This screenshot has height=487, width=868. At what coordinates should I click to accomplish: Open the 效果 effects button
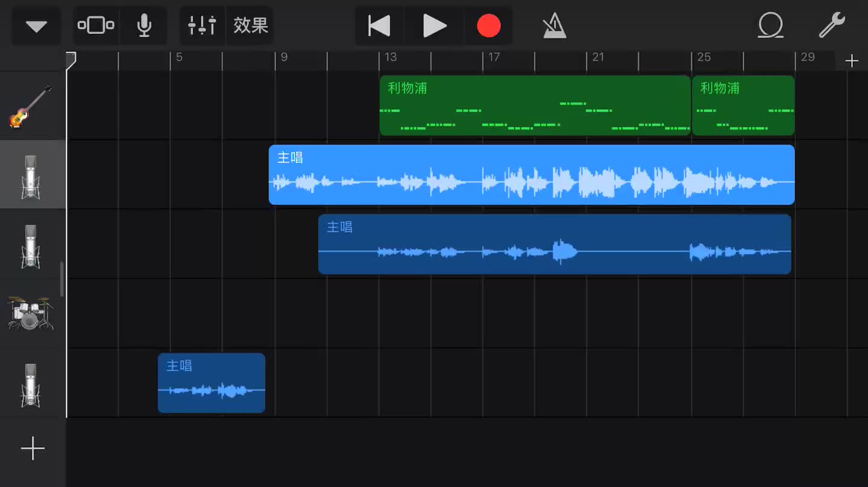coord(250,25)
